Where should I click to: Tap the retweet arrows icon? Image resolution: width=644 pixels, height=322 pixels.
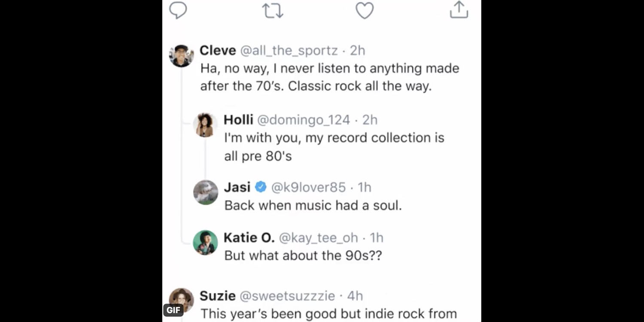[273, 10]
